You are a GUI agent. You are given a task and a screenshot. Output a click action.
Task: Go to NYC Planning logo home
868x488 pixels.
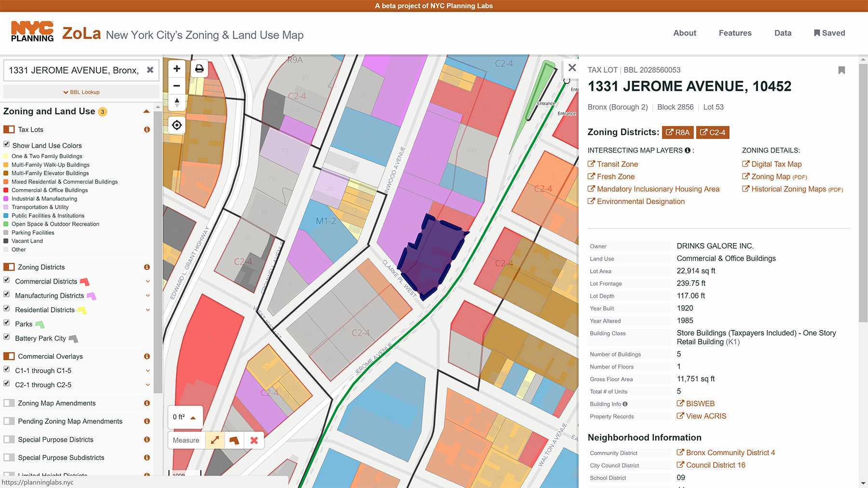tap(32, 32)
